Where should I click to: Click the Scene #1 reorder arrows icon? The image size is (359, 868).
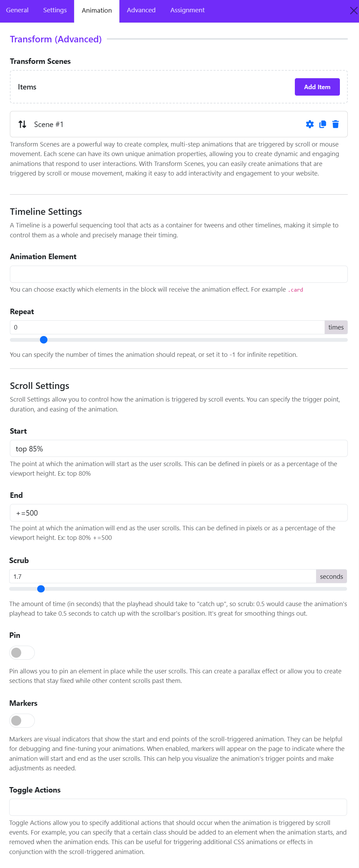(x=23, y=124)
